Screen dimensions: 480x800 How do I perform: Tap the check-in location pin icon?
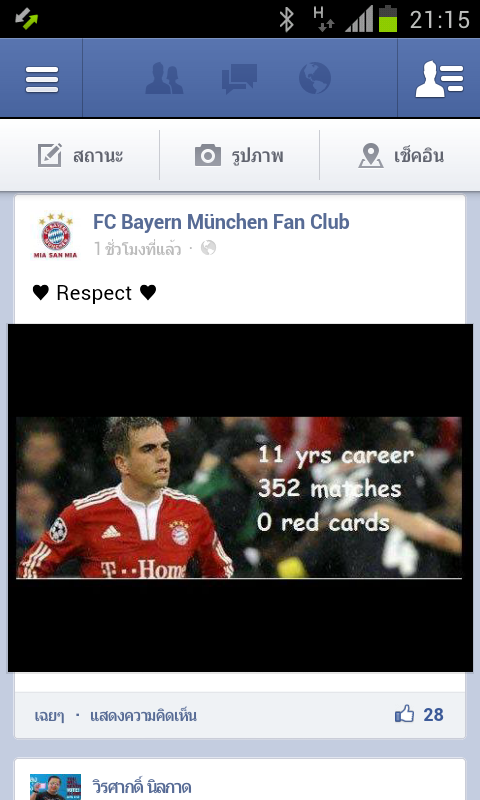pyautogui.click(x=371, y=156)
